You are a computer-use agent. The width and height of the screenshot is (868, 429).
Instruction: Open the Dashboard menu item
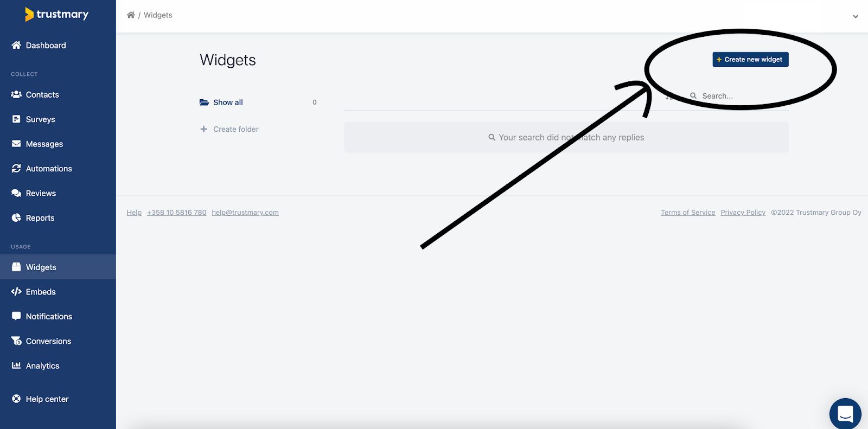coord(58,46)
